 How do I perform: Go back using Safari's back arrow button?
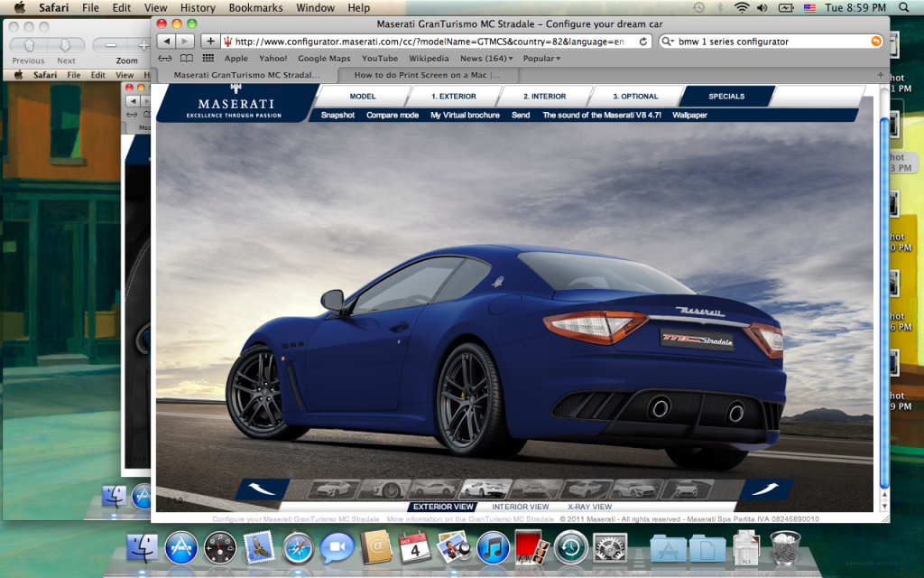point(167,42)
